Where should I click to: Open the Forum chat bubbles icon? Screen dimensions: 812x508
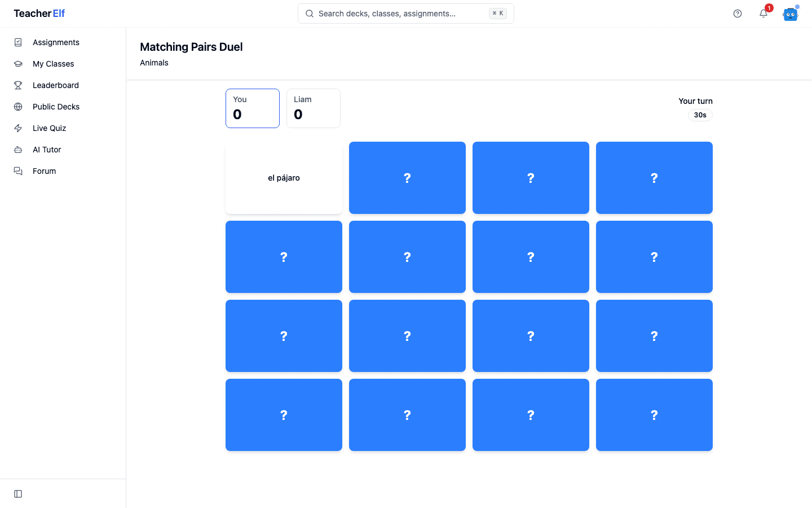click(18, 171)
